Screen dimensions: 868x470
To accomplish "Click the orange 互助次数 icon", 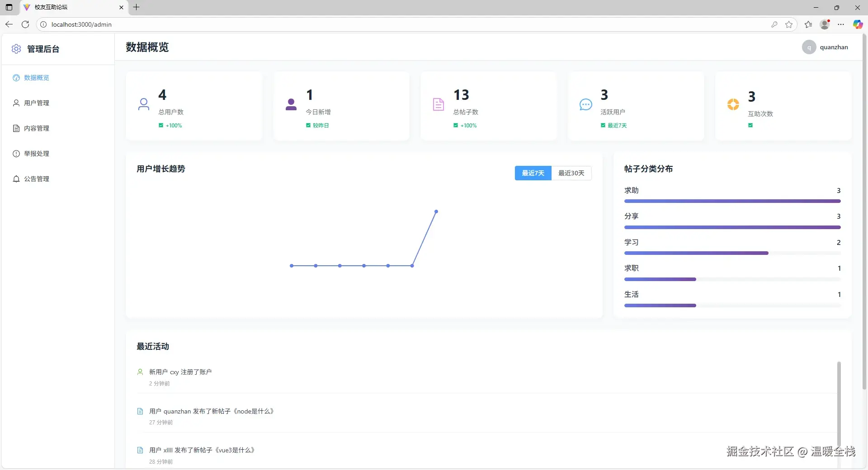I will tap(733, 104).
